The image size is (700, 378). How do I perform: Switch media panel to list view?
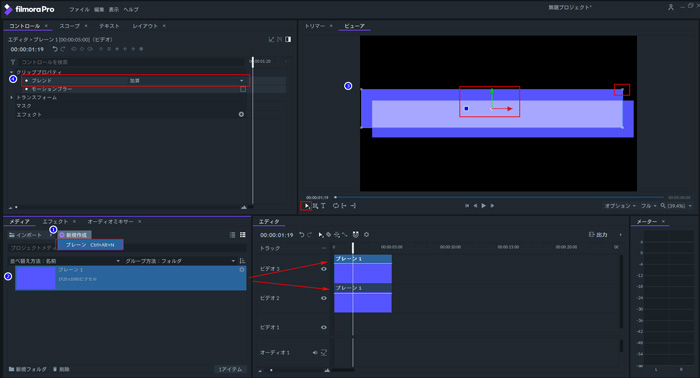pos(232,235)
